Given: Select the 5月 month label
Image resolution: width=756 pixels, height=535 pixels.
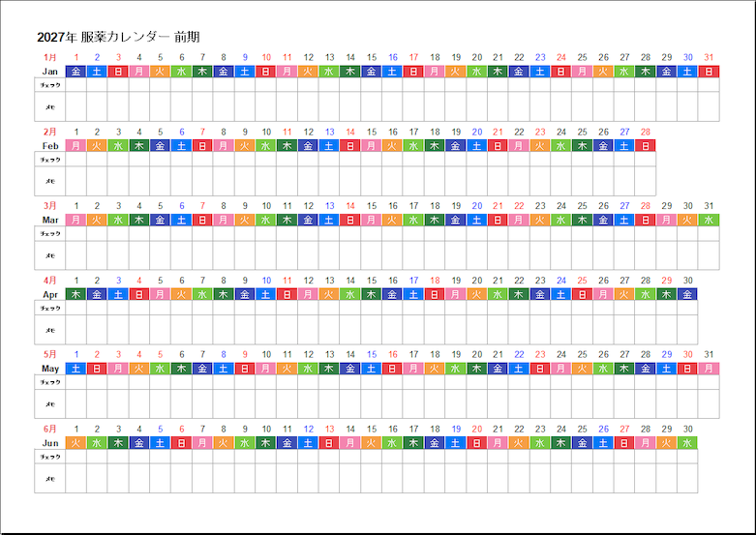Looking at the screenshot, I should tap(49, 354).
